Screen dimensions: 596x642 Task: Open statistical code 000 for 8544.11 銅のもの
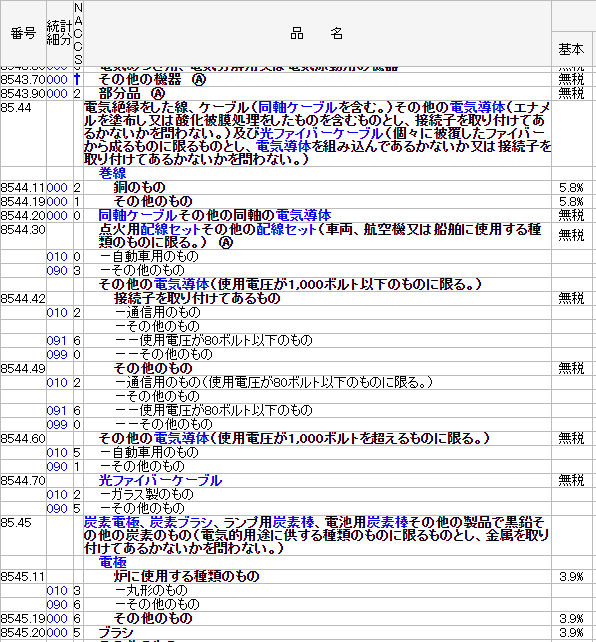click(x=57, y=188)
